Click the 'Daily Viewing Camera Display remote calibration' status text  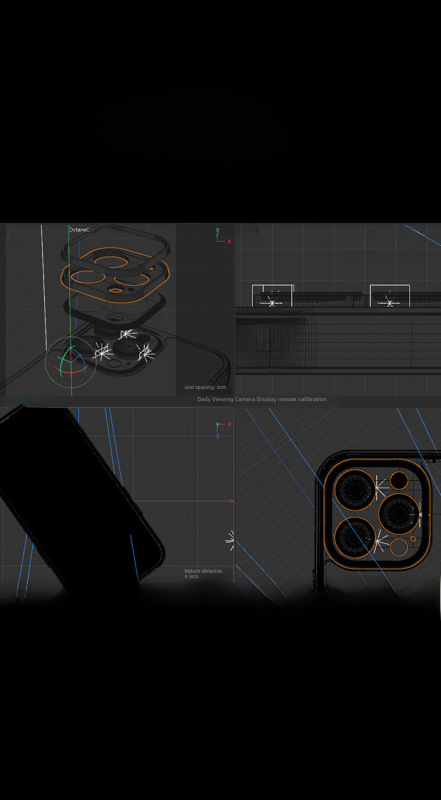tap(261, 399)
